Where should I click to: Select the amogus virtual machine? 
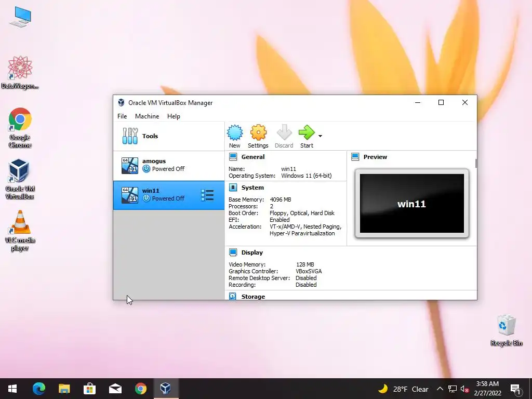[169, 166]
